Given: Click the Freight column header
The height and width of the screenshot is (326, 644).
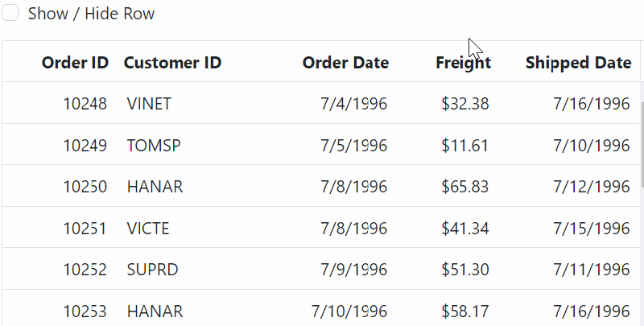Looking at the screenshot, I should click(463, 63).
